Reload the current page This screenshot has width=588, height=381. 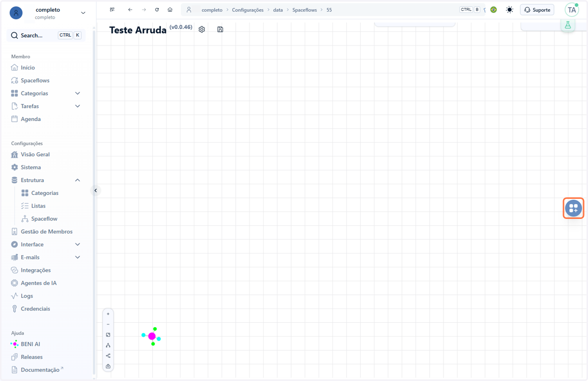[157, 10]
